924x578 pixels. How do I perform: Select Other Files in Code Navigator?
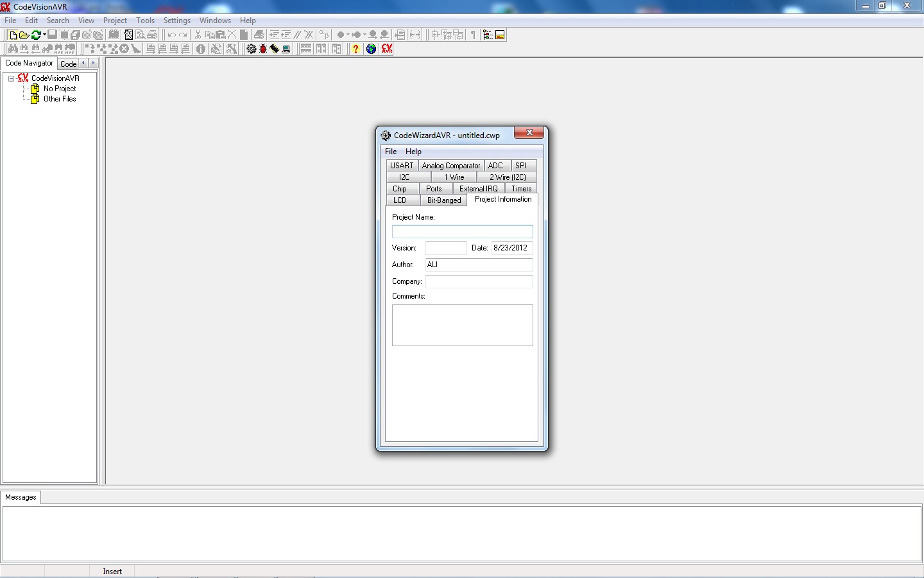pos(60,99)
